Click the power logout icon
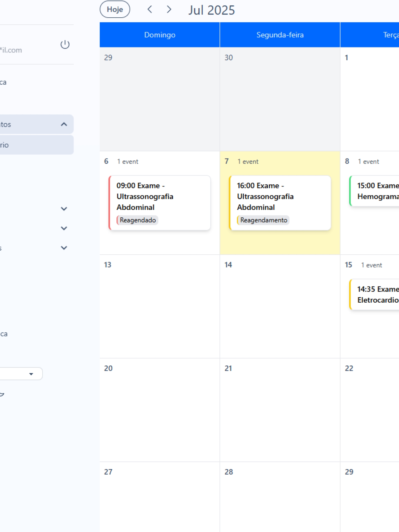The image size is (399, 532). coord(65,44)
